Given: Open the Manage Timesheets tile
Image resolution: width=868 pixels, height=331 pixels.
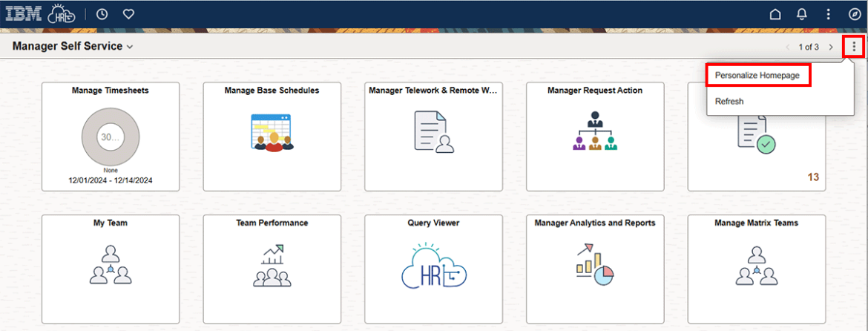Looking at the screenshot, I should (x=111, y=137).
